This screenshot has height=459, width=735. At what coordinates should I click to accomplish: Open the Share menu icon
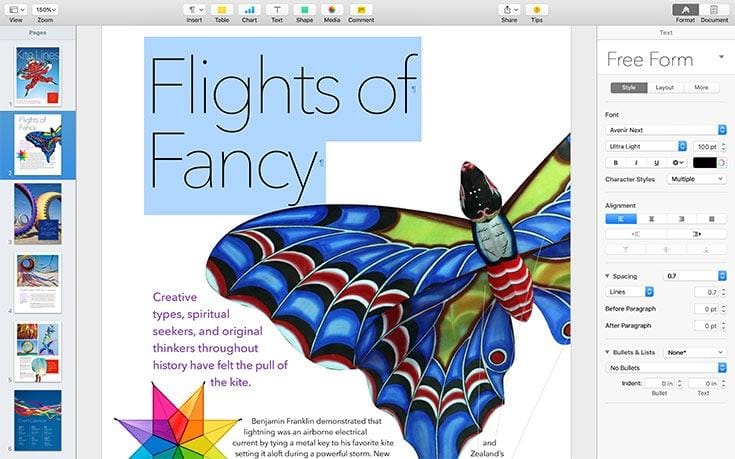(510, 10)
